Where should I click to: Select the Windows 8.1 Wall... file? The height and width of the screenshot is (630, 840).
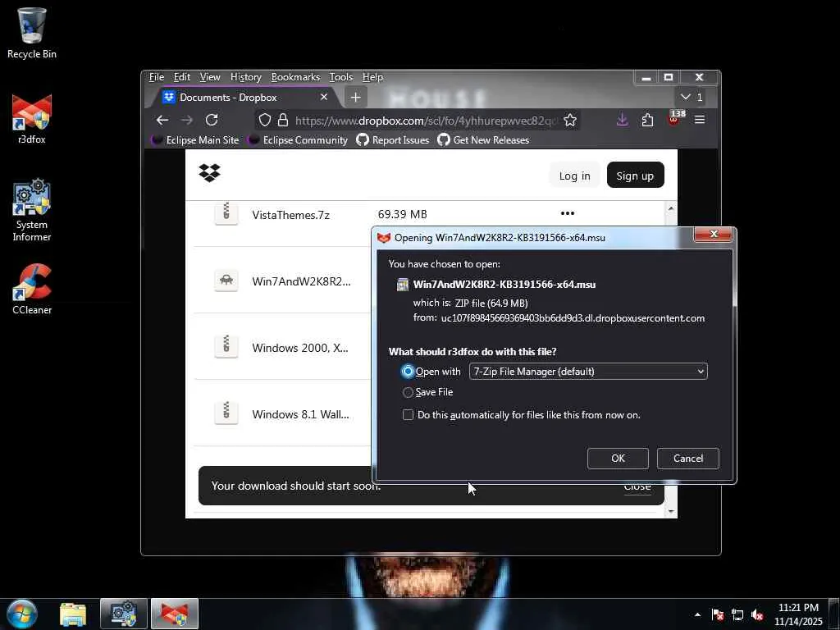300,414
